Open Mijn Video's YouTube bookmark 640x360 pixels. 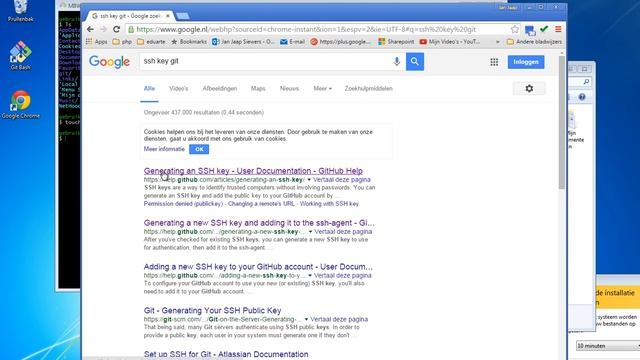click(x=450, y=42)
